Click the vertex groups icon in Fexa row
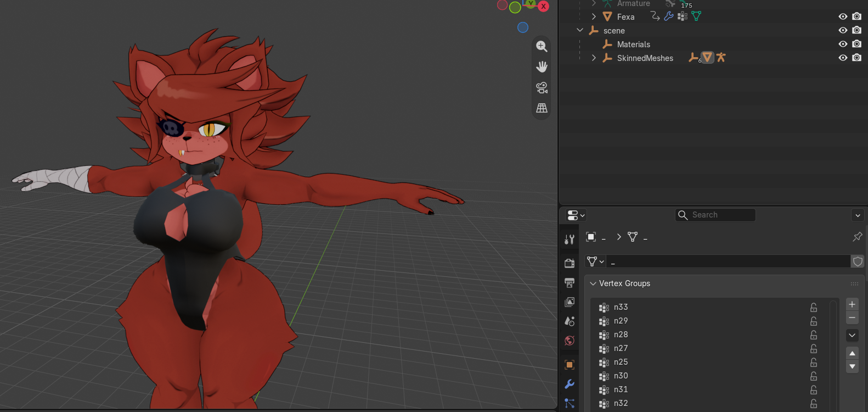 (x=682, y=16)
